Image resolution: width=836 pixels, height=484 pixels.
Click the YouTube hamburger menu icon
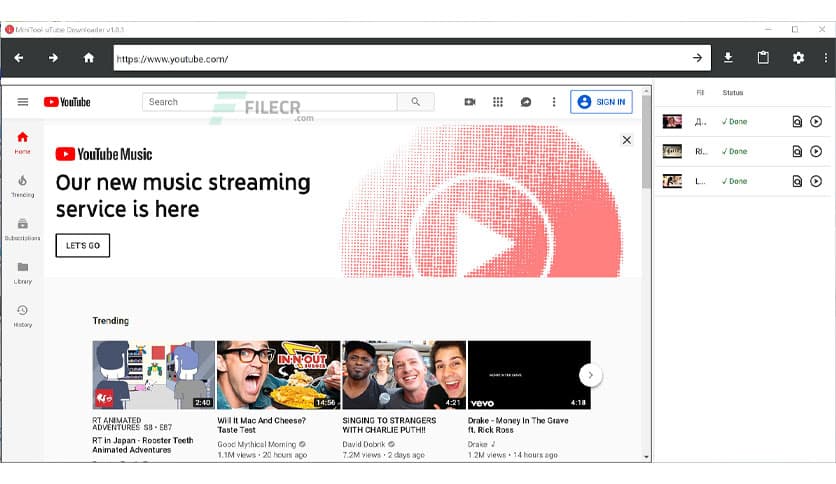pos(23,102)
